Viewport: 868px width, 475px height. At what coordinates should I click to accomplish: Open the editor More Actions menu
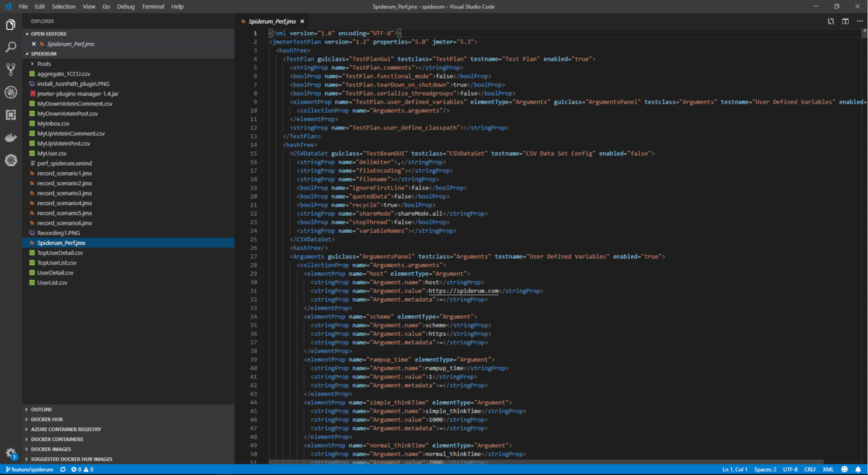tap(859, 21)
